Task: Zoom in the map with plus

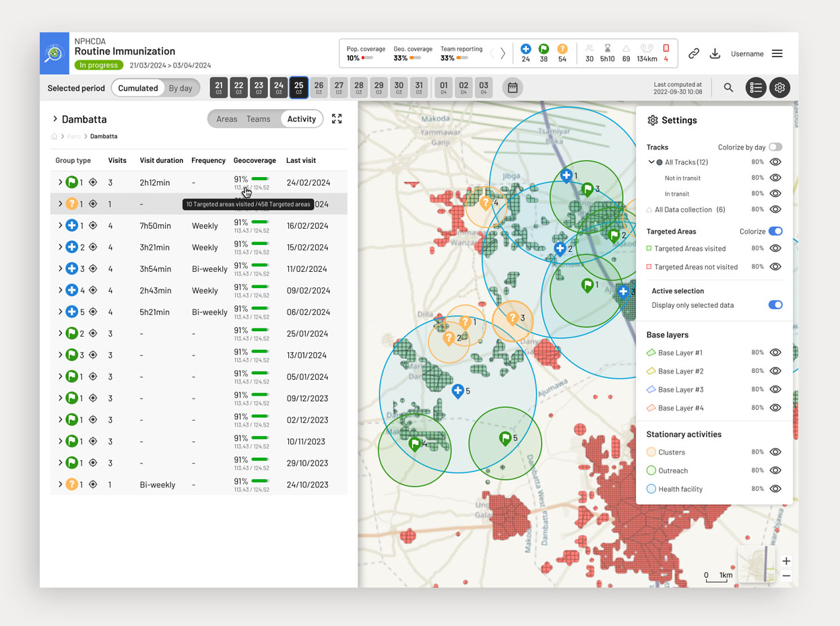Action: (786, 561)
